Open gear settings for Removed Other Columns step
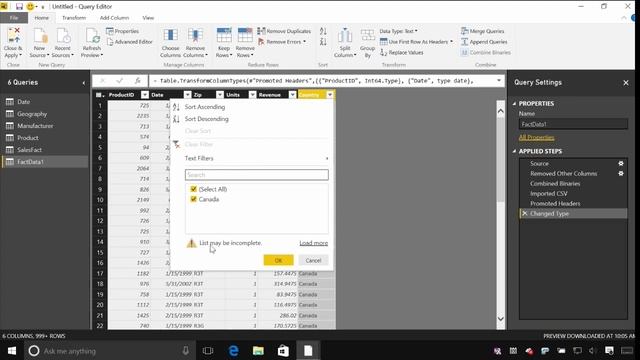This screenshot has width=640, height=360. (621, 173)
